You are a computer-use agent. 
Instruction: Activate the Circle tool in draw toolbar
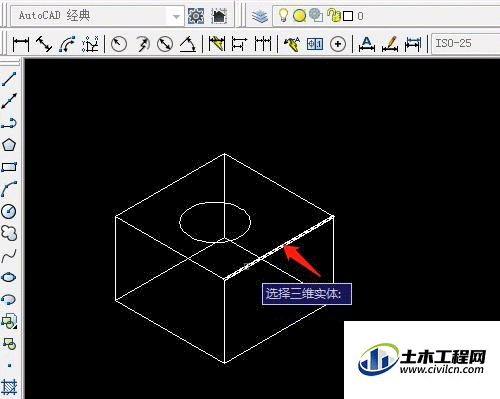pos(9,211)
